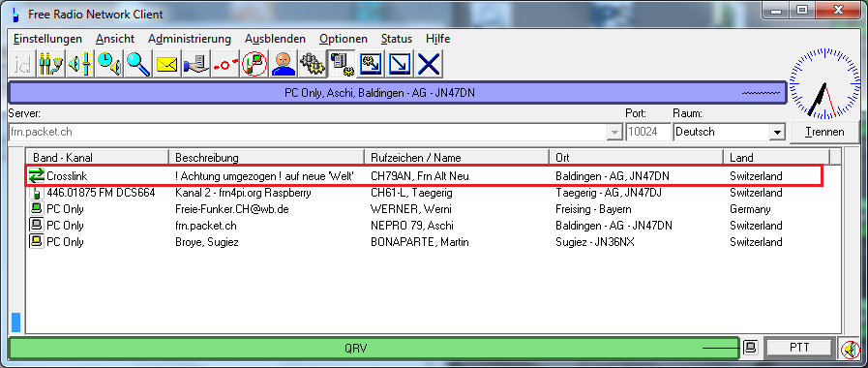The width and height of the screenshot is (868, 368).
Task: Open the Status menu
Action: click(x=397, y=39)
